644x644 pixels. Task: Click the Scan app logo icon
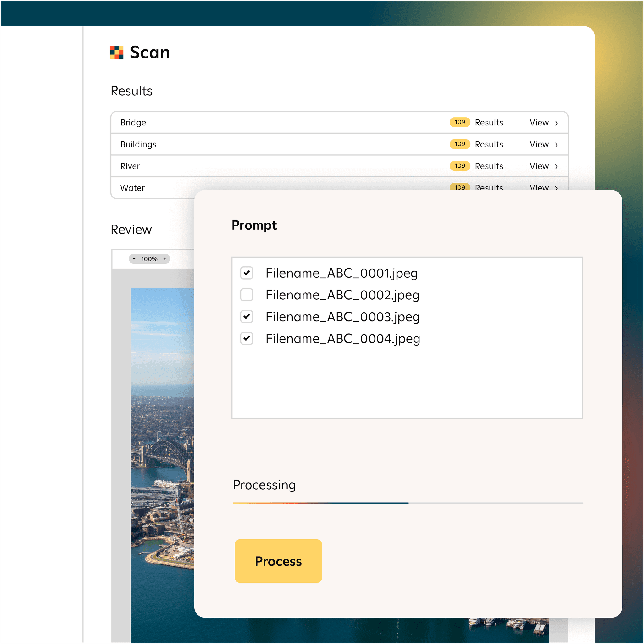coord(117,52)
